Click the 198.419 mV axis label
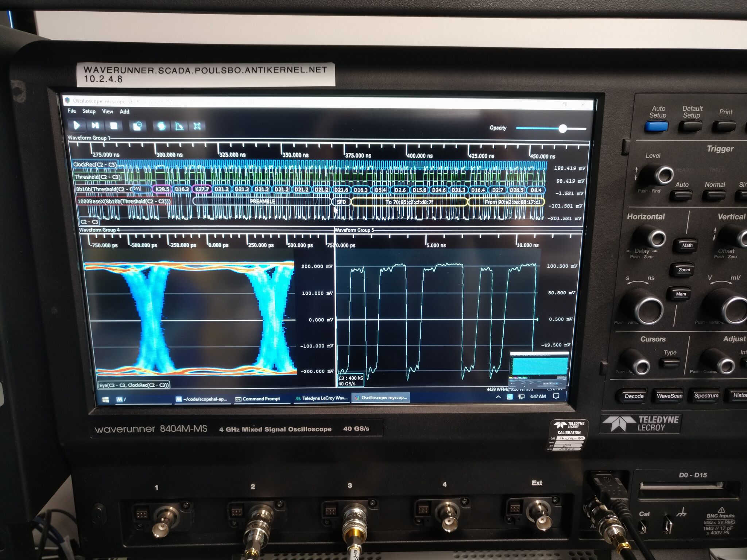Screen dimensions: 747x560 (x=569, y=168)
